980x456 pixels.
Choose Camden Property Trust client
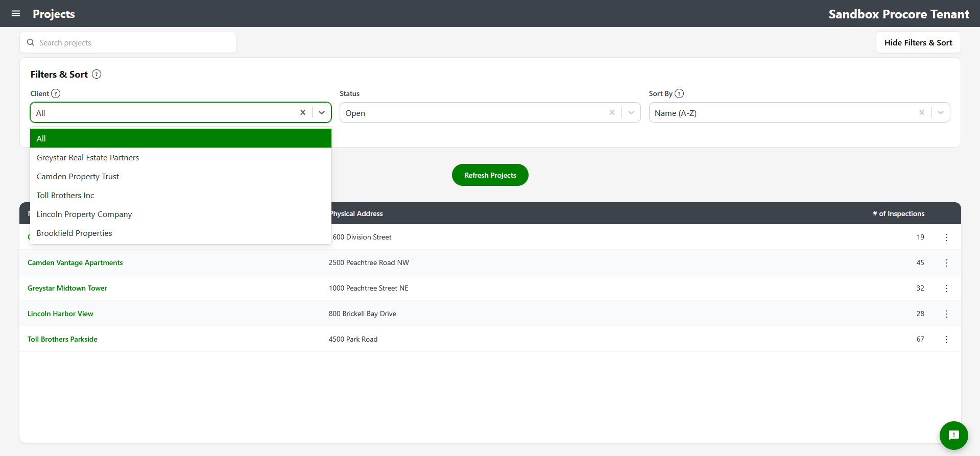coord(181,176)
